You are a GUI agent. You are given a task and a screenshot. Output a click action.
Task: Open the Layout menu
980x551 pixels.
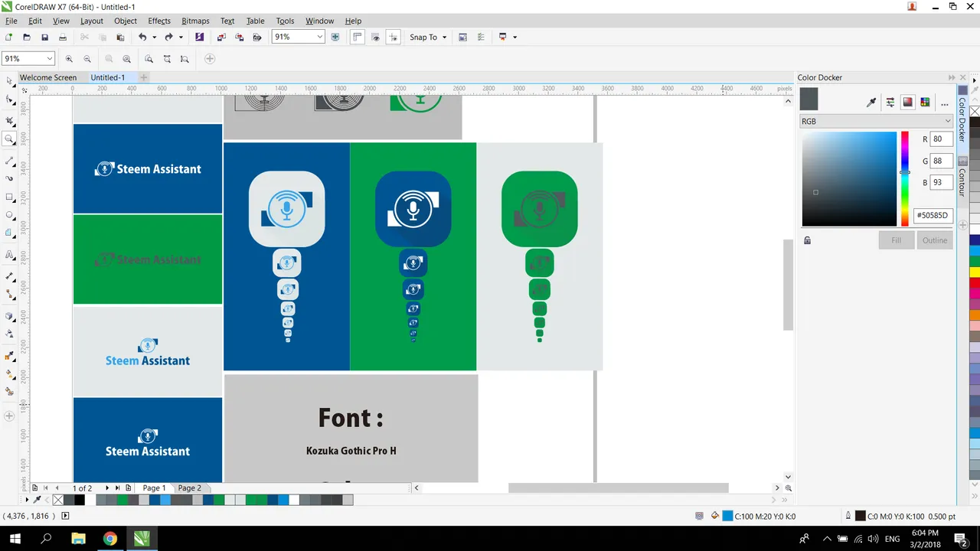pos(91,21)
